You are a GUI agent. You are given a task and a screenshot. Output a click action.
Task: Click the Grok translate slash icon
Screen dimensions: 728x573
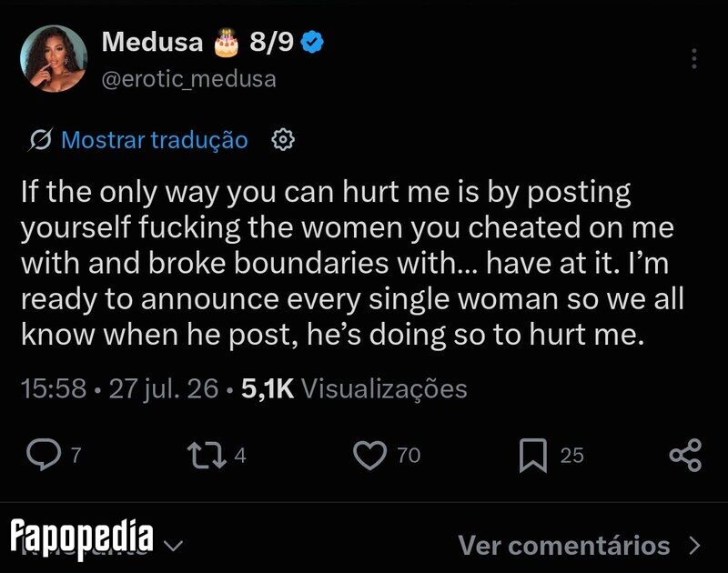point(41,140)
